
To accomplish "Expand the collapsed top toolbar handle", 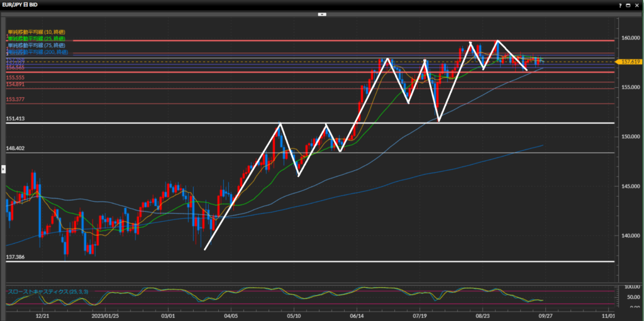I will [322, 13].
